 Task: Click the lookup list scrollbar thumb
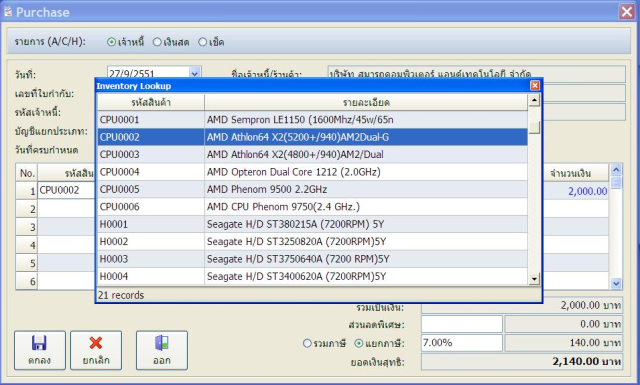click(x=534, y=128)
